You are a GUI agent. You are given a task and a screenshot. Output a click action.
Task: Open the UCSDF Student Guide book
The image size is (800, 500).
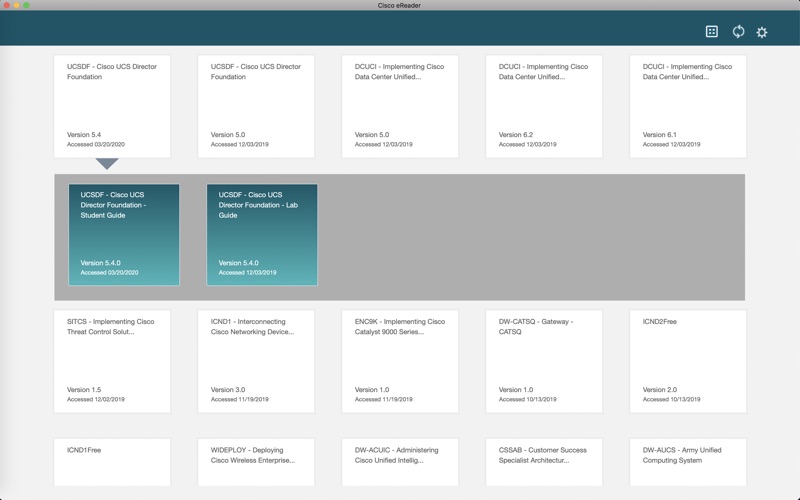(x=124, y=235)
